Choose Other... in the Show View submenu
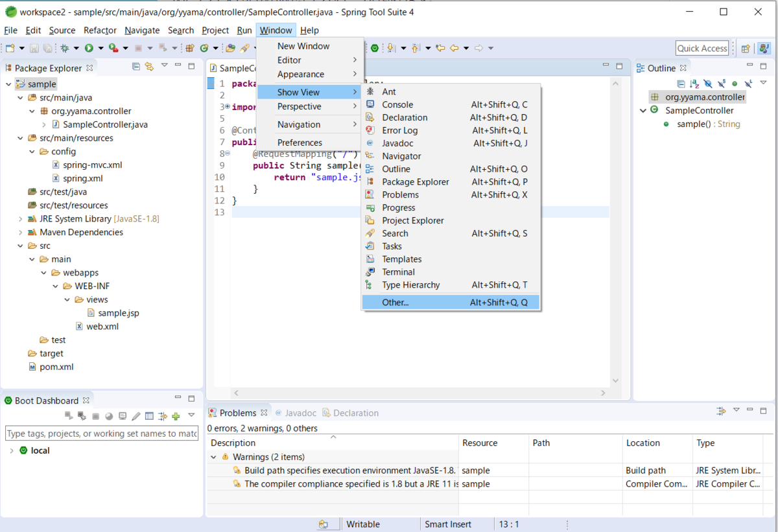 tap(450, 302)
